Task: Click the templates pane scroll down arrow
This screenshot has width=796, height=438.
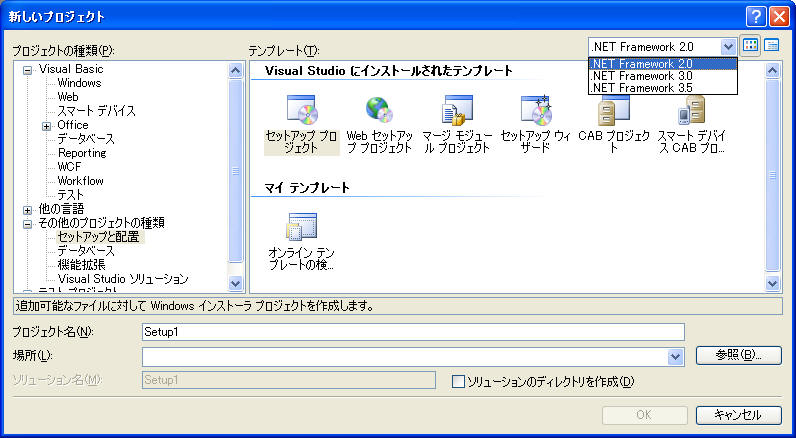Action: [773, 283]
